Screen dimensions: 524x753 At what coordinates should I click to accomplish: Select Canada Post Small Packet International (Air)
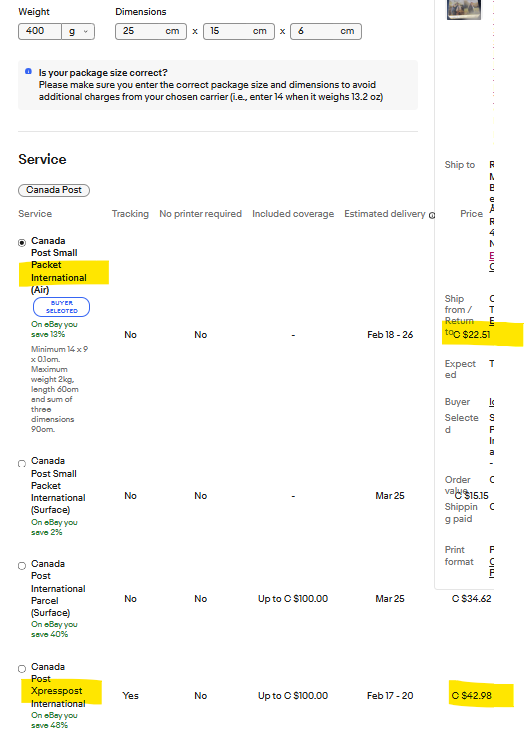(x=22, y=243)
